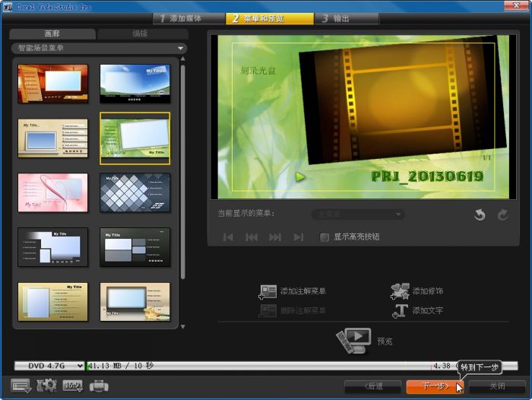Screen dimensions: 532x400
Task: Click the Add Notes Menu (添加注解菜单) icon
Action: click(268, 292)
